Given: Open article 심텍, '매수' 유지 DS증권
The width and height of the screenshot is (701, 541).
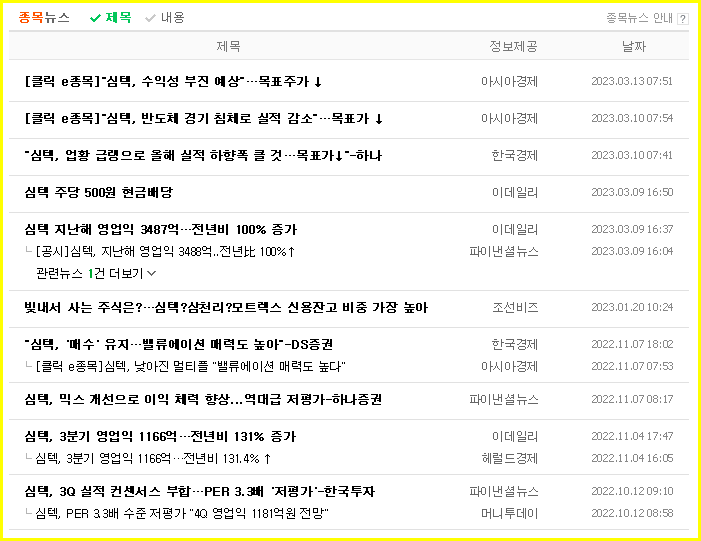Looking at the screenshot, I should coord(178,345).
